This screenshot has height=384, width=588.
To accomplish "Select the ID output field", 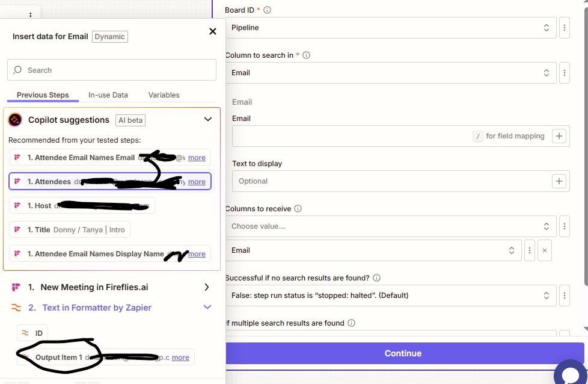I will 32,333.
